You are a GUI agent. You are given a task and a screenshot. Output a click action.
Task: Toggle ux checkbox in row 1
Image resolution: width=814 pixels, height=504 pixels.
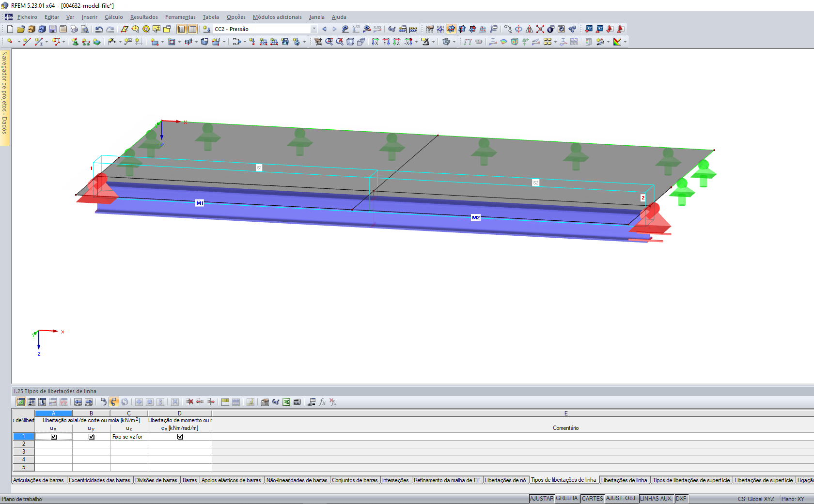click(x=54, y=437)
